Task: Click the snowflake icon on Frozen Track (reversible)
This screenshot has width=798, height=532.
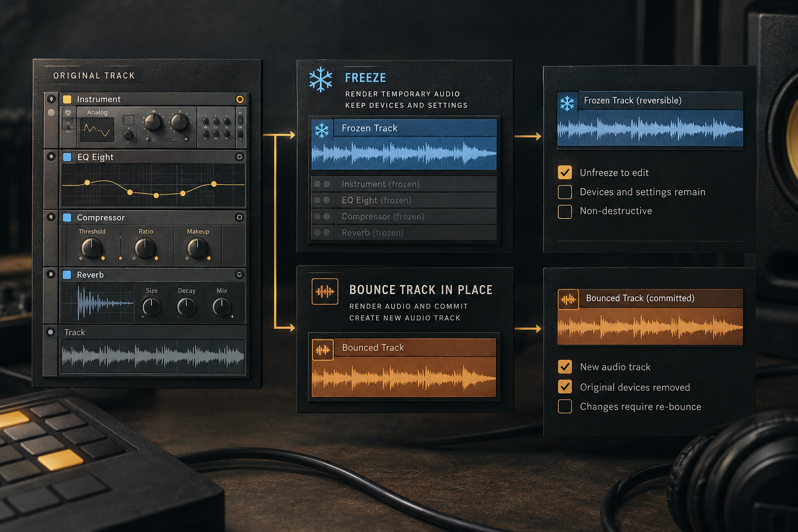Action: 567,103
